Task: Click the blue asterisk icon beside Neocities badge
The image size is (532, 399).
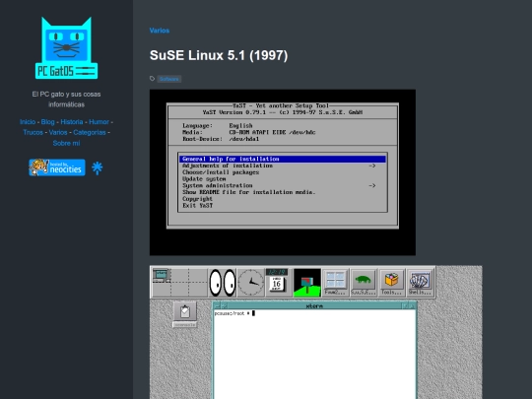Action: tap(97, 167)
